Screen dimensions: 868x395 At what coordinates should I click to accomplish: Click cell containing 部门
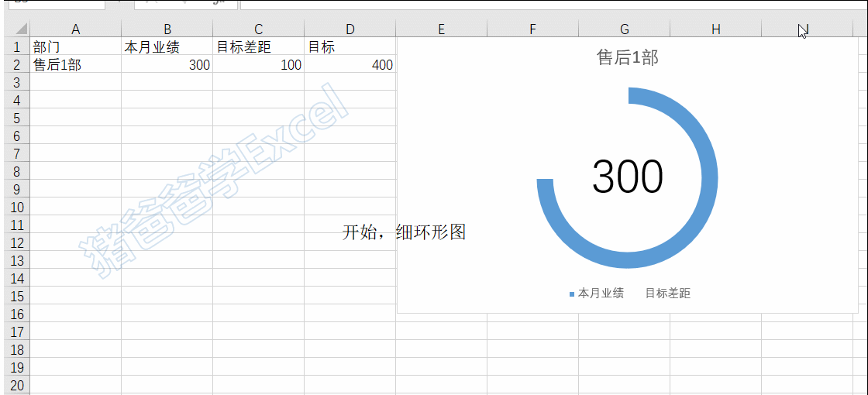coord(75,46)
